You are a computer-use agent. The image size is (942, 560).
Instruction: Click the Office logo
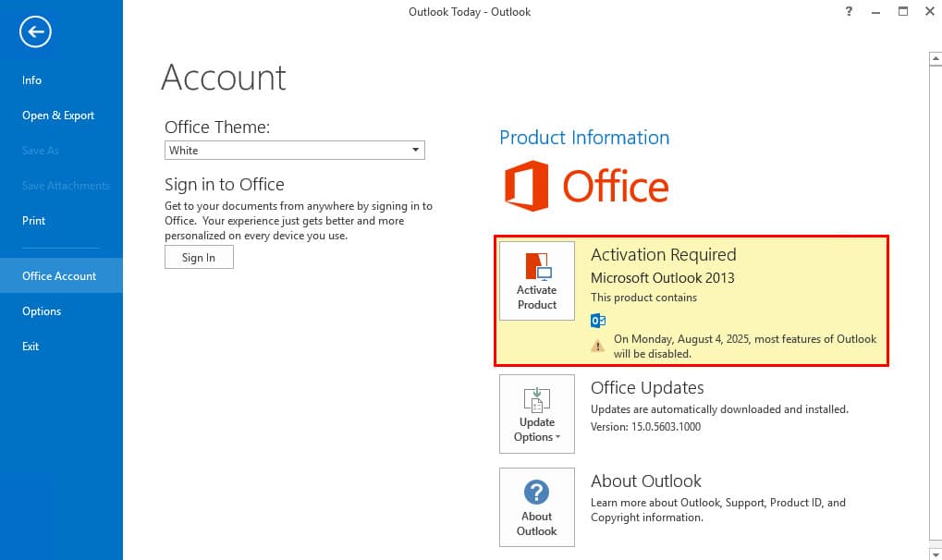pos(586,186)
